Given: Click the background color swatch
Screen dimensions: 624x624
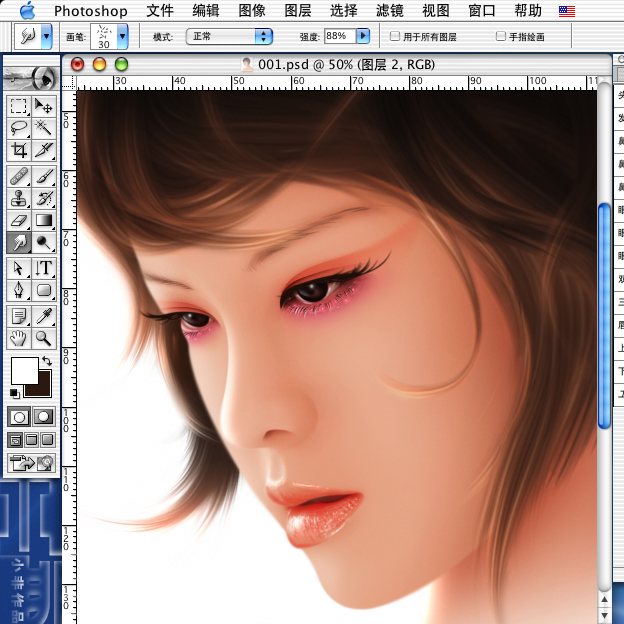Looking at the screenshot, I should (44, 388).
